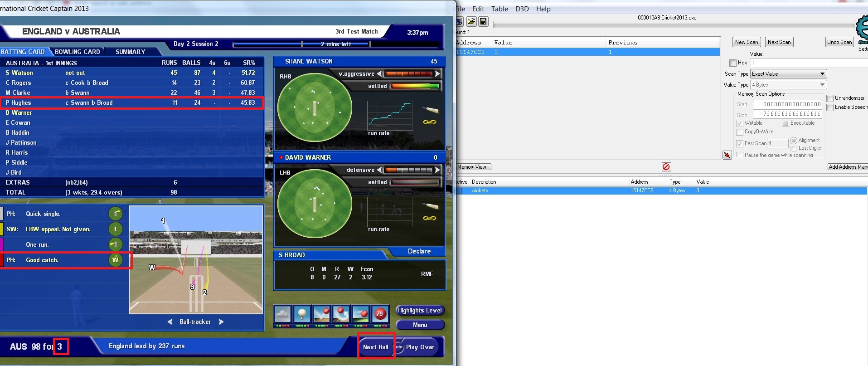Screen dimensions: 868x366
Task: Open the Table menu in Cheat Engine
Action: click(499, 9)
